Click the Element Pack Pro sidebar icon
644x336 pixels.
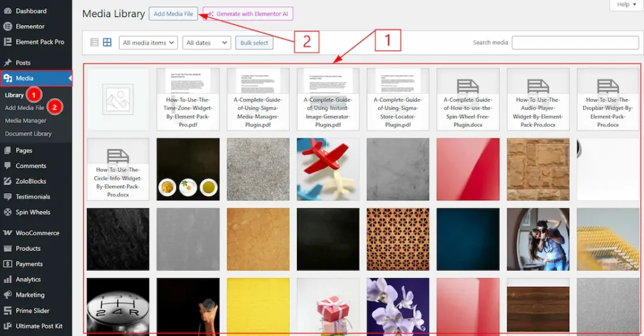pyautogui.click(x=8, y=42)
